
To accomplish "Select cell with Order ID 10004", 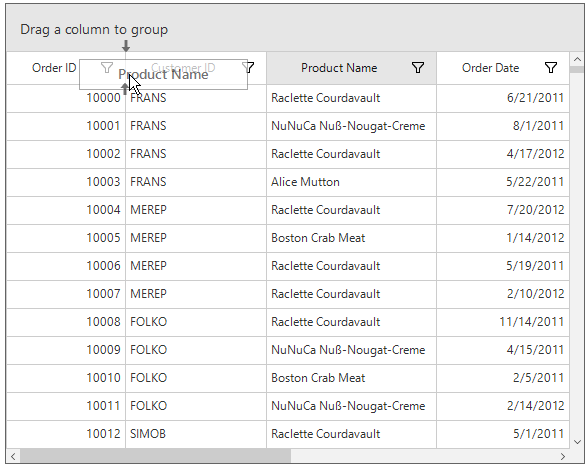I will (x=66, y=210).
